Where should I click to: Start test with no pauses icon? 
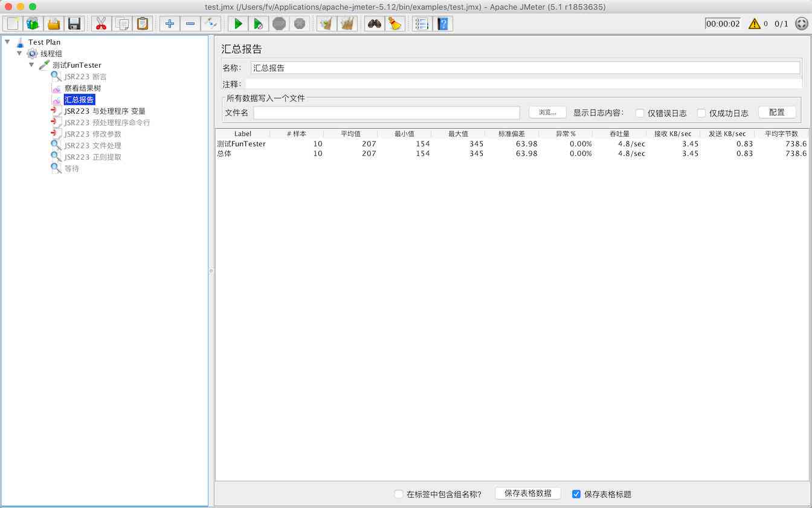click(x=259, y=24)
